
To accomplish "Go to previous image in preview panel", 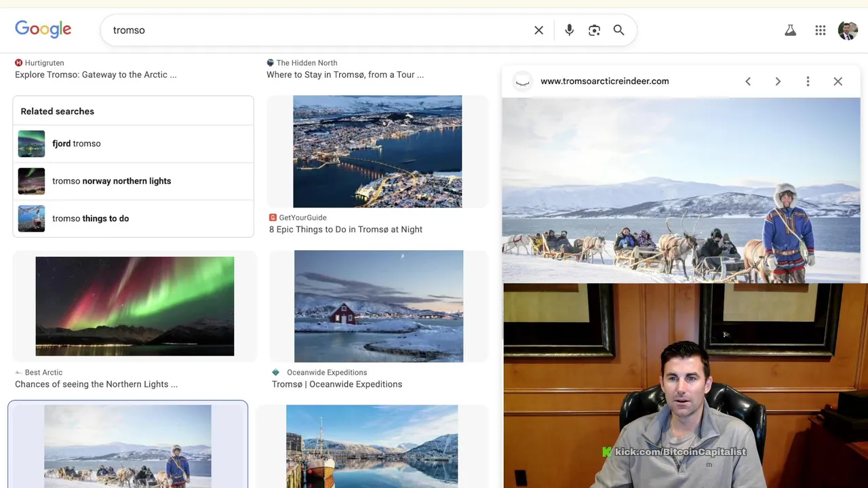I will [x=748, y=81].
